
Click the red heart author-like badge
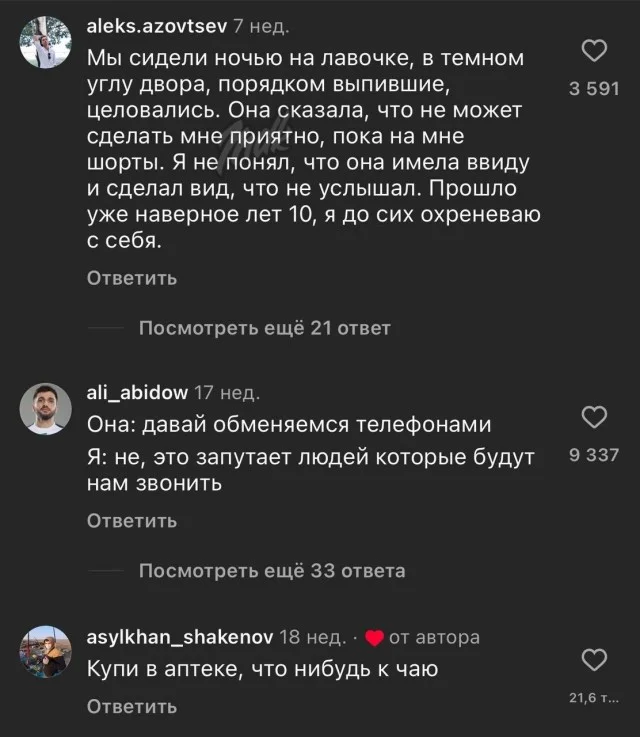point(374,638)
